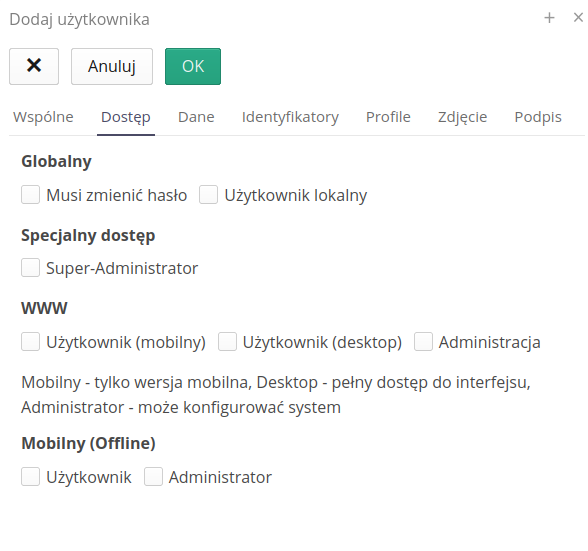Image resolution: width=588 pixels, height=551 pixels.
Task: Check Użytkownik (desktop) under WWW
Action: (x=227, y=342)
